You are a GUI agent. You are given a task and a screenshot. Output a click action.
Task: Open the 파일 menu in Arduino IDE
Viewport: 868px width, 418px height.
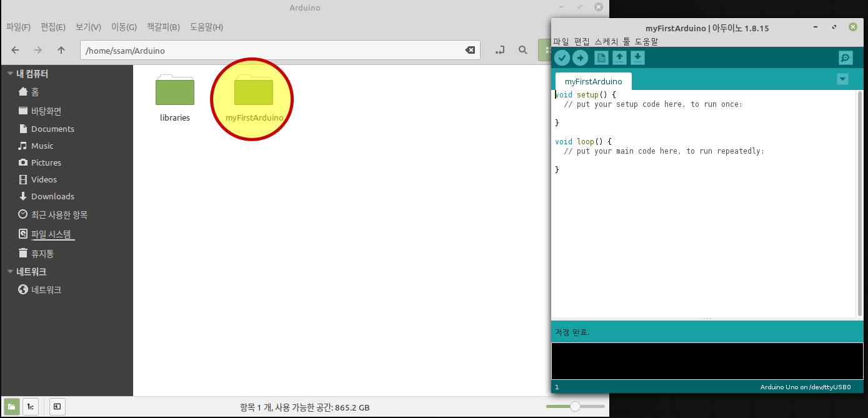click(x=561, y=42)
